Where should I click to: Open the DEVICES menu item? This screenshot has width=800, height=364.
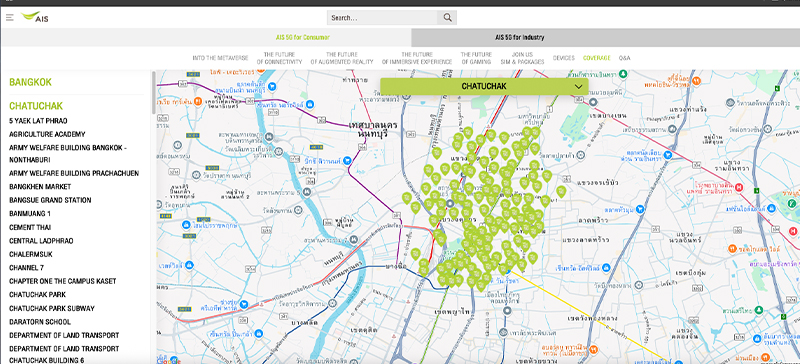(564, 58)
